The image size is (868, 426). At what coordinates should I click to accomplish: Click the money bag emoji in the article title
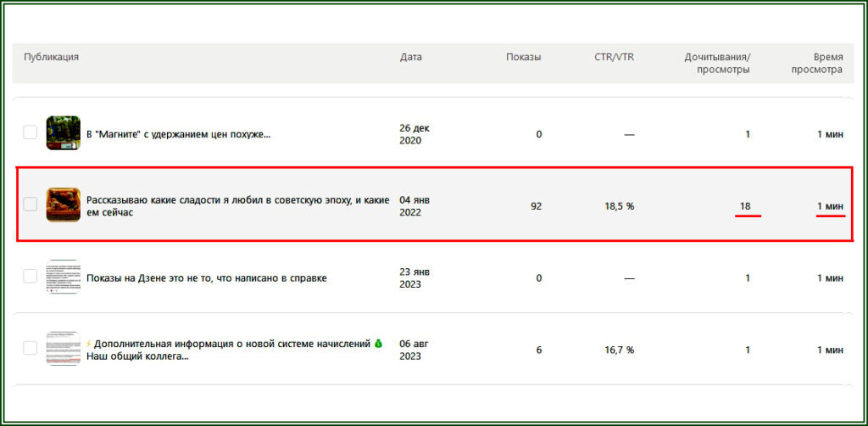click(378, 344)
